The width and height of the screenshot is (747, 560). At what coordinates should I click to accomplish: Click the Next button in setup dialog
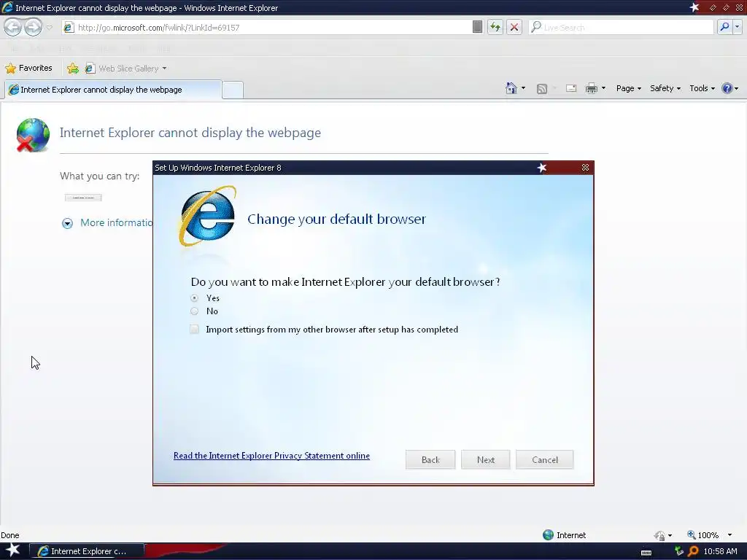485,459
